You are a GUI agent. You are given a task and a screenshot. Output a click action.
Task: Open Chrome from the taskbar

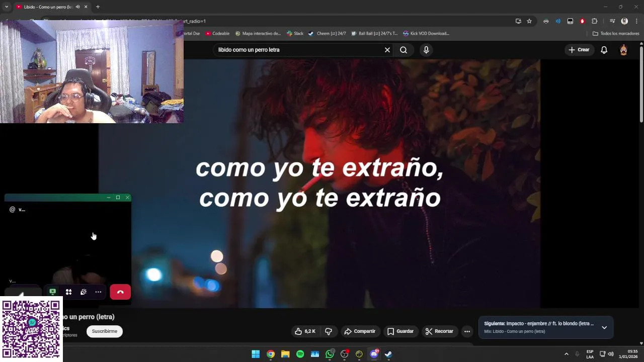[x=271, y=354]
